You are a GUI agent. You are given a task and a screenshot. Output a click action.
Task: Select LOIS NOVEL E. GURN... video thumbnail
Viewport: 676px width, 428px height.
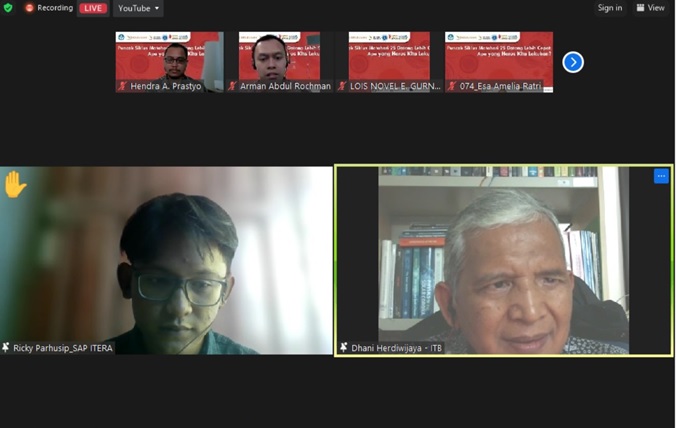pyautogui.click(x=389, y=62)
